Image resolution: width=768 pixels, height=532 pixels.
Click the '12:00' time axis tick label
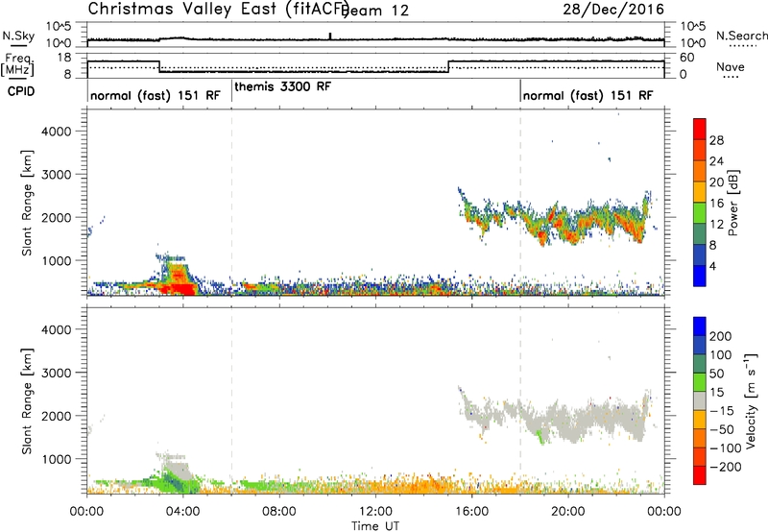pyautogui.click(x=375, y=512)
